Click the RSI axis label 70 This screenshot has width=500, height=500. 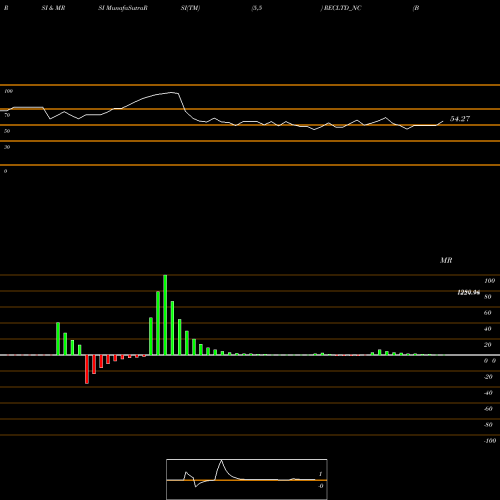click(7, 115)
